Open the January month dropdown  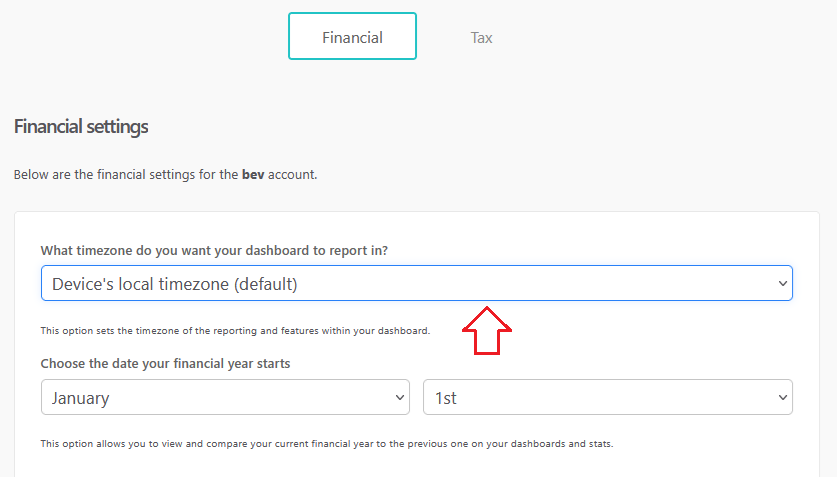coord(225,397)
